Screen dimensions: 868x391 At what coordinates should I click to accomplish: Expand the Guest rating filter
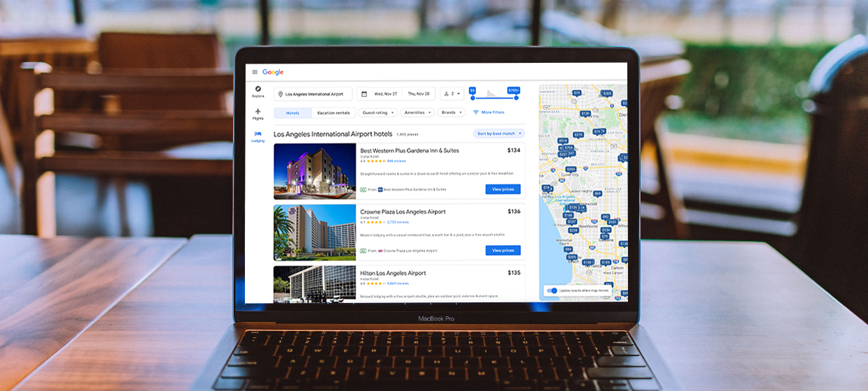pyautogui.click(x=378, y=112)
